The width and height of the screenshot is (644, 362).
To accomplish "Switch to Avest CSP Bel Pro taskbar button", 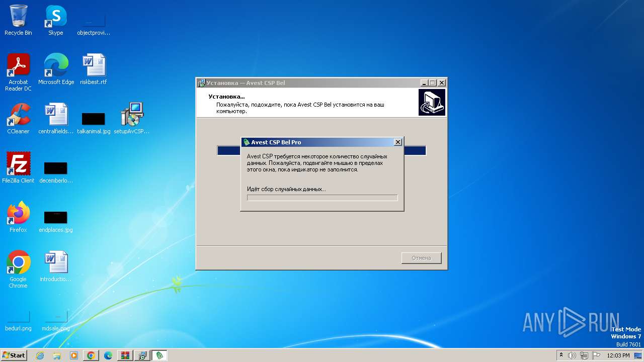I will [x=159, y=355].
